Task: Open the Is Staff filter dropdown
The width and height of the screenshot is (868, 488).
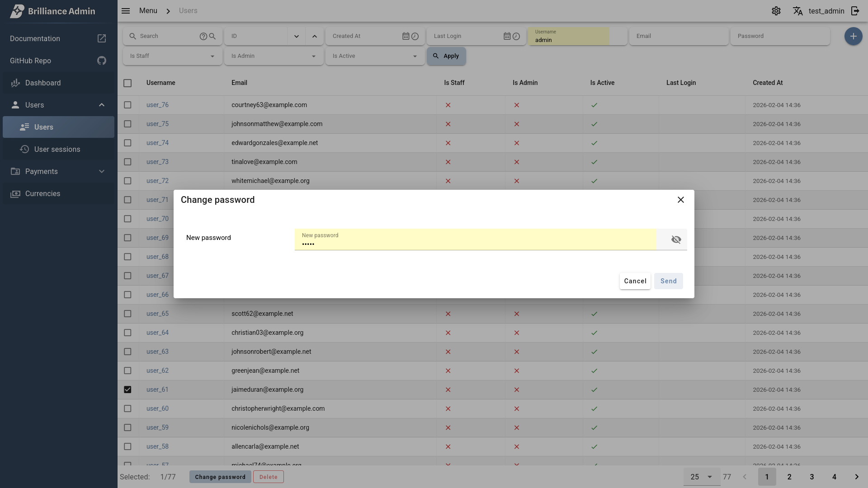Action: tap(172, 56)
